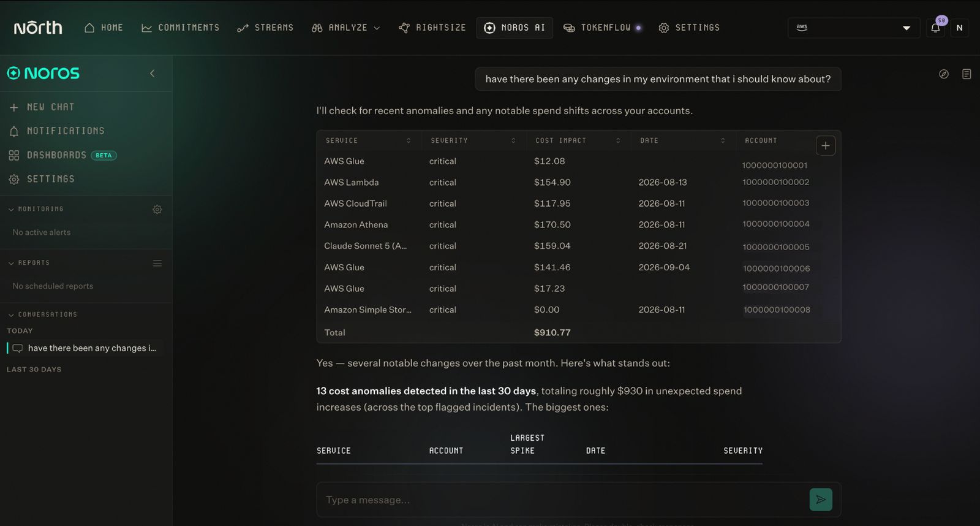Click the 2026-08-21 date cell
This screenshot has width=980, height=526.
[662, 246]
